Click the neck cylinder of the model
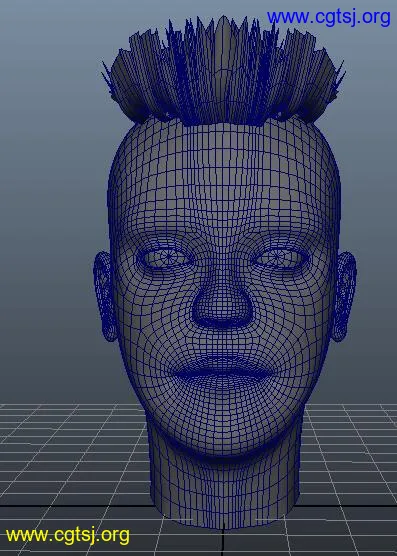397x556 pixels. [x=223, y=489]
